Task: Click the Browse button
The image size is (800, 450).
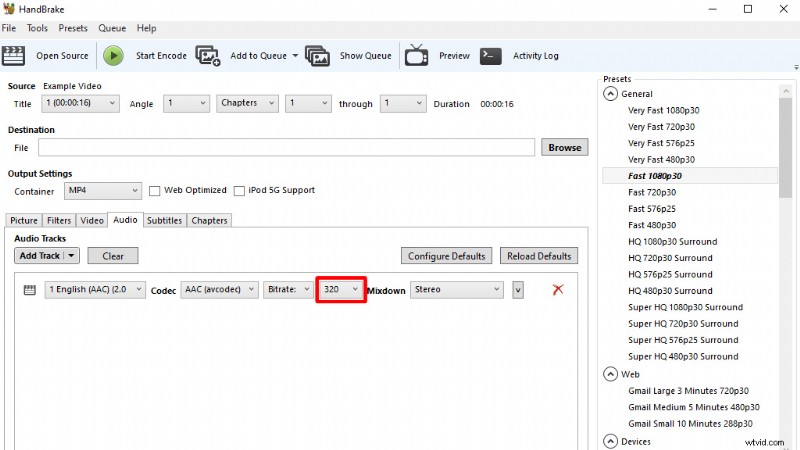Action: coord(565,147)
